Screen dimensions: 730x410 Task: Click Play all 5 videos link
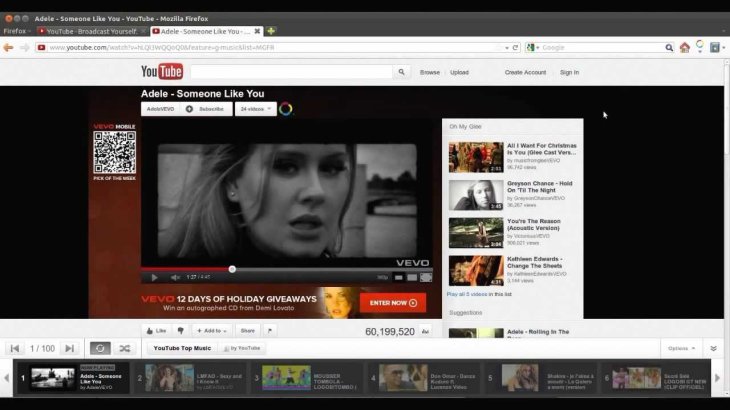coord(467,295)
